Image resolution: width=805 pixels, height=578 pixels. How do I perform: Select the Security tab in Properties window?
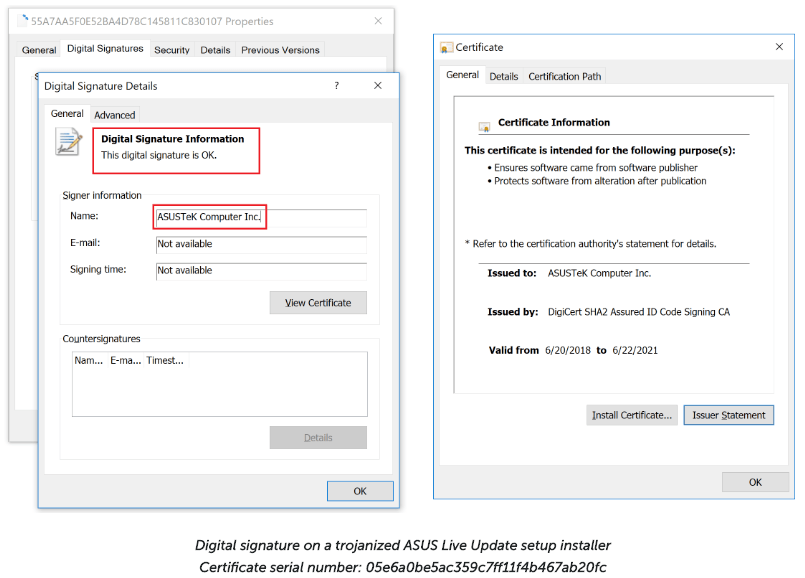pyautogui.click(x=172, y=49)
